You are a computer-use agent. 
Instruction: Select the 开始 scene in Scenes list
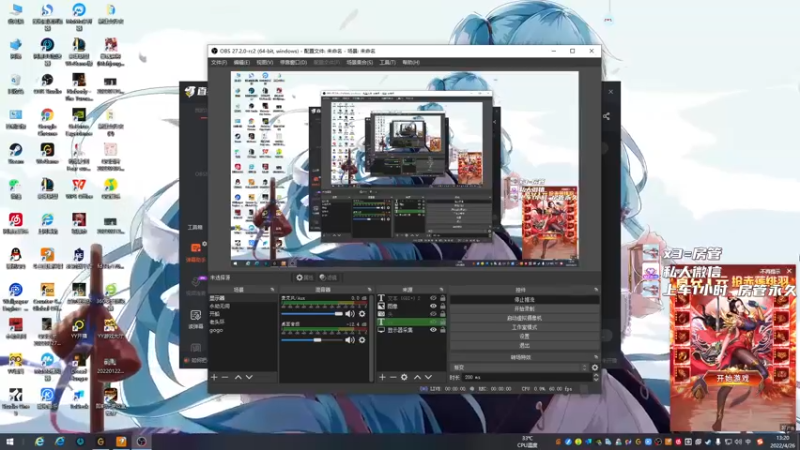pyautogui.click(x=242, y=314)
